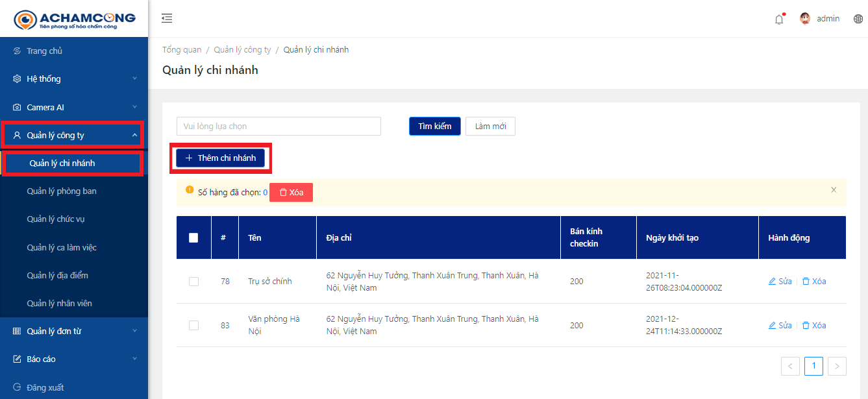This screenshot has width=868, height=399.
Task: Click the Achamcong logo
Action: coord(74,19)
